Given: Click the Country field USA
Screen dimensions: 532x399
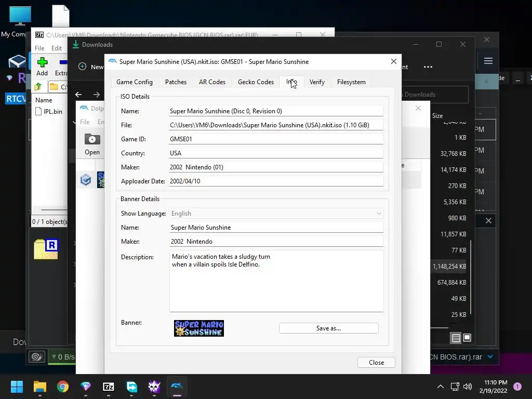Looking at the screenshot, I should 276,153.
